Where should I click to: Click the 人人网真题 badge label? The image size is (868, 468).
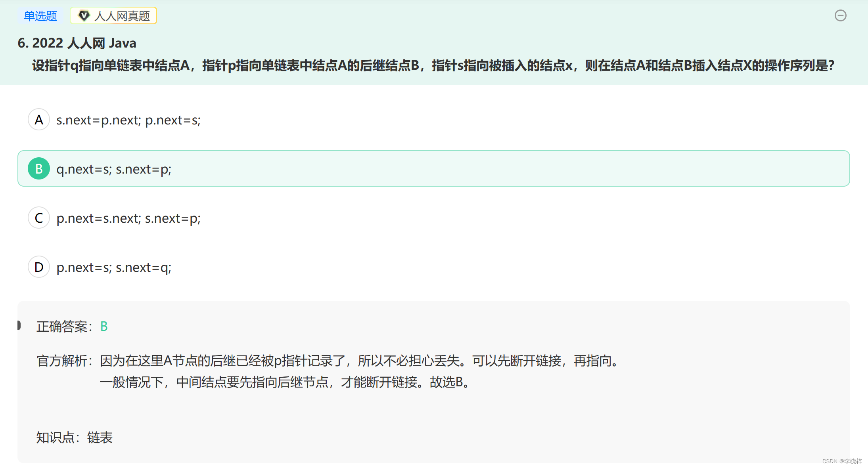tap(122, 16)
